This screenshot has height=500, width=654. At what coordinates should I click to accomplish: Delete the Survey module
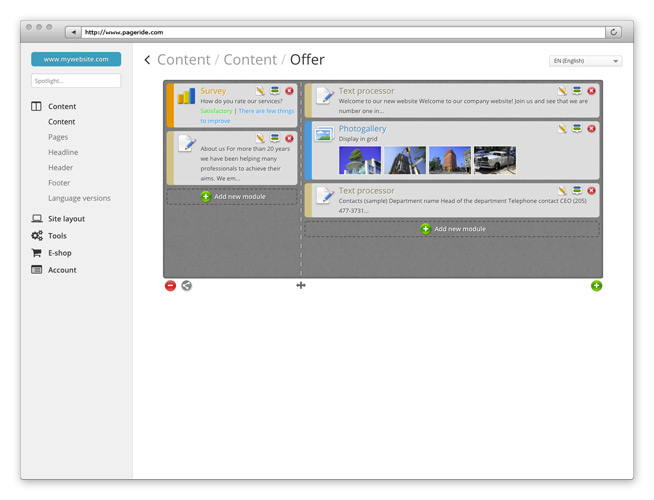pyautogui.click(x=289, y=91)
